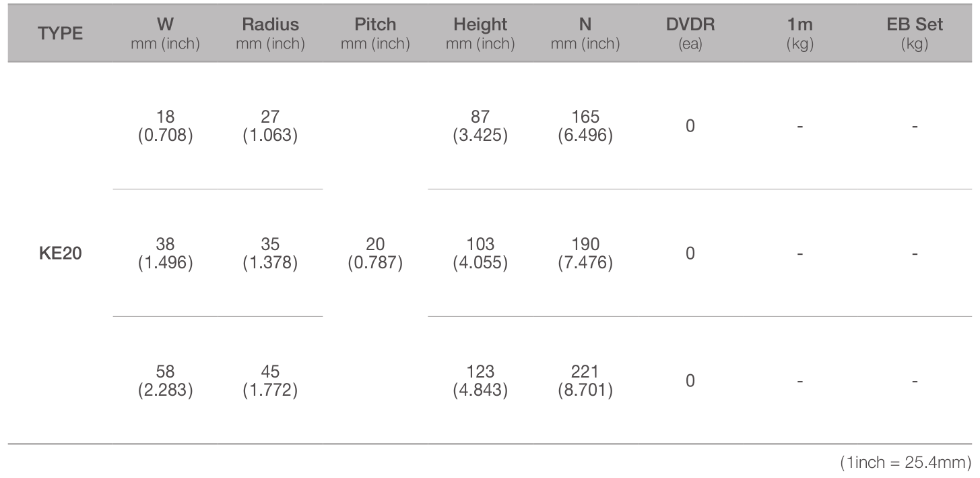Select the height value 103 (4.055)
The image size is (980, 478).
[x=480, y=253]
